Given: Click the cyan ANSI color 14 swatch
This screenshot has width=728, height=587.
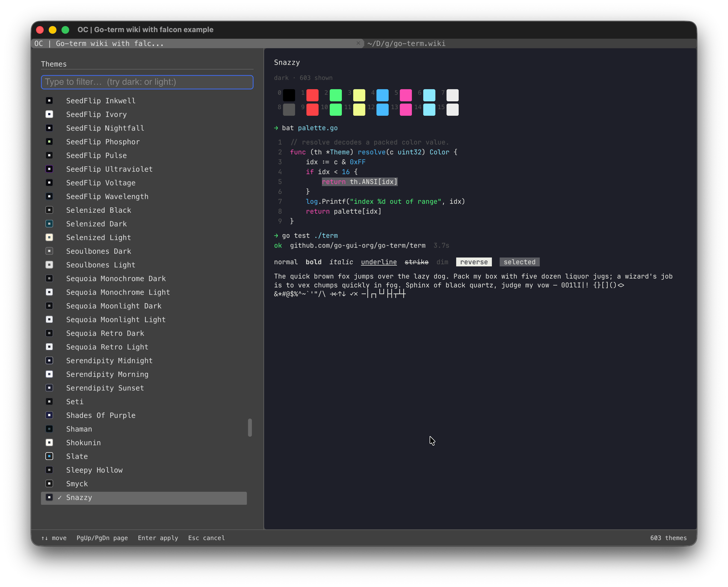Looking at the screenshot, I should click(429, 110).
